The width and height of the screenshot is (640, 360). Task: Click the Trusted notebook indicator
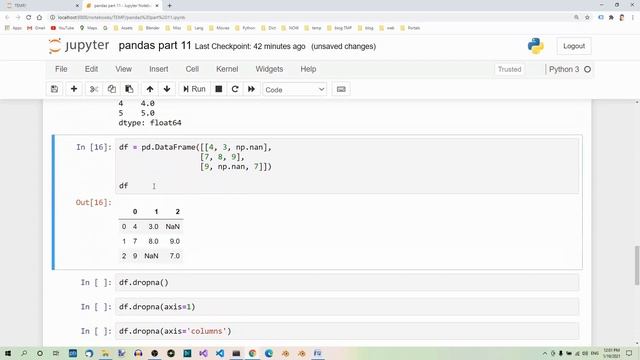[509, 69]
